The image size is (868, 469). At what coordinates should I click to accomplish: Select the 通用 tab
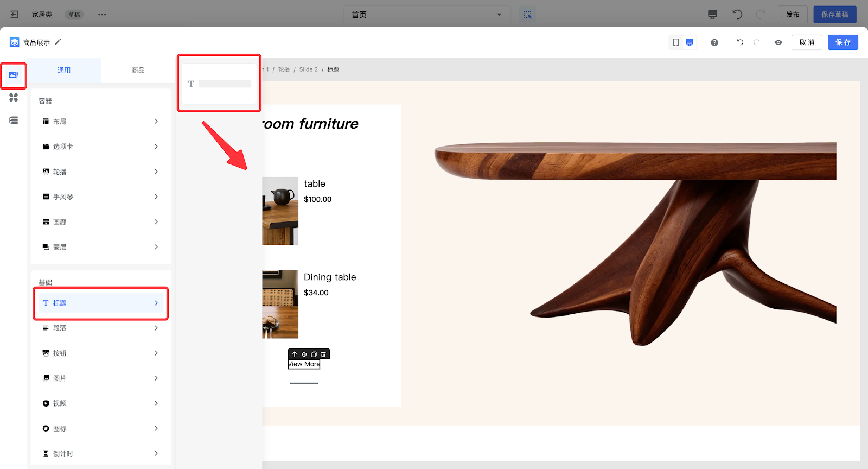pos(64,71)
